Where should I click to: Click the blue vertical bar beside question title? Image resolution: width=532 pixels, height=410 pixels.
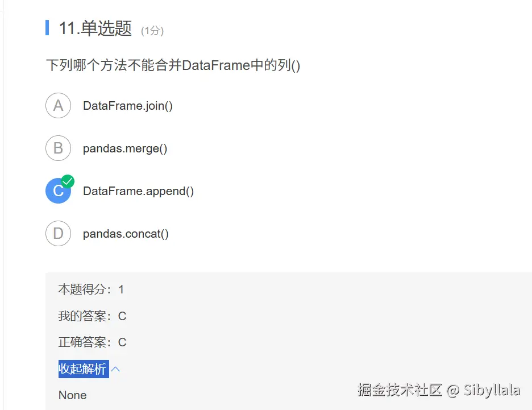[47, 27]
